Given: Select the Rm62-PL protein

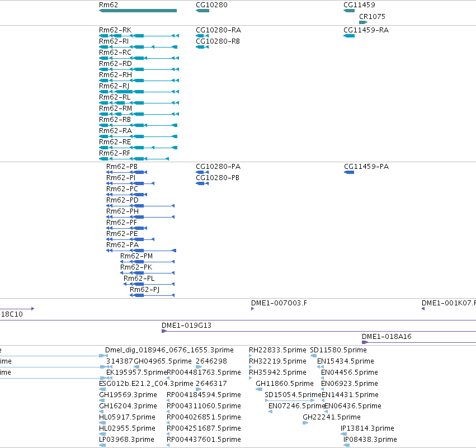Looking at the screenshot, I should (149, 284).
